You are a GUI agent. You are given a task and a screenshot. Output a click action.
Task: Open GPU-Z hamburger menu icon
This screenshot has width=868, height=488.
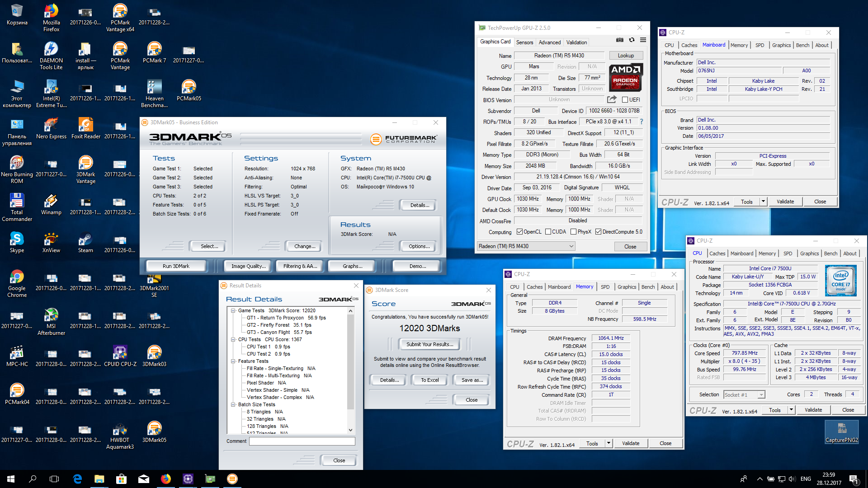click(643, 40)
